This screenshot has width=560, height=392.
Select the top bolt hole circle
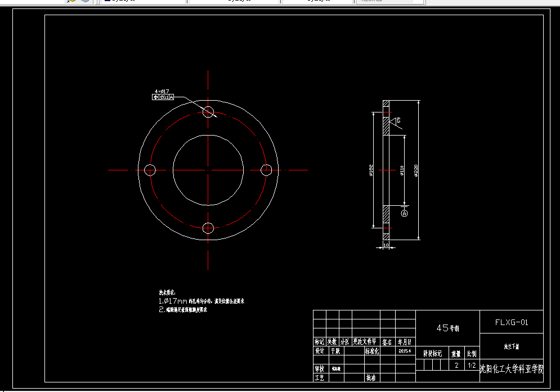point(208,112)
